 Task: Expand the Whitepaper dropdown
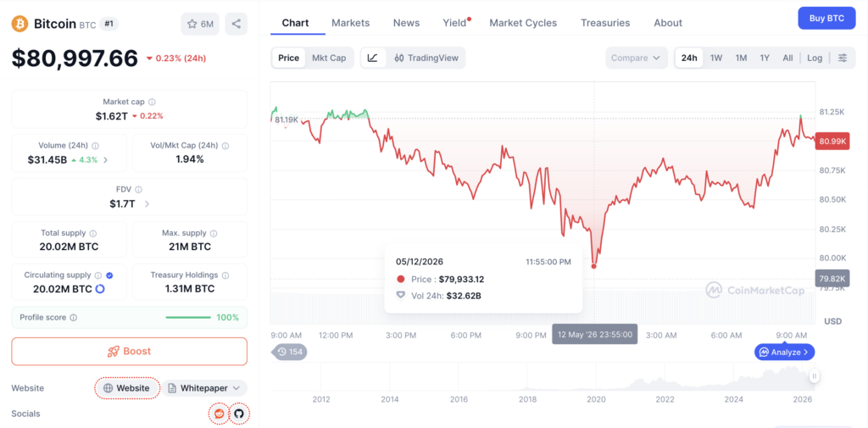pyautogui.click(x=204, y=388)
